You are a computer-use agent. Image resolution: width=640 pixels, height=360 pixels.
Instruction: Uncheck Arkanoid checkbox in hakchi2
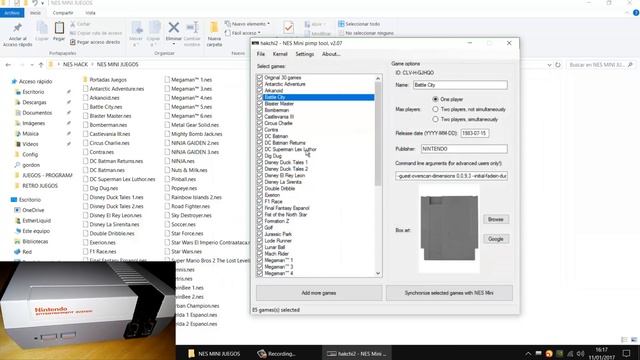pos(260,90)
